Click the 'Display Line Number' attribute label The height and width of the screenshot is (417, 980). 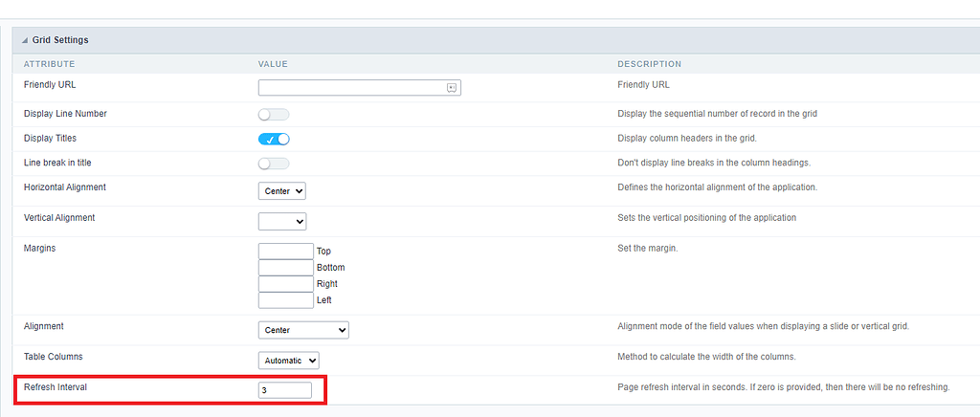point(65,114)
